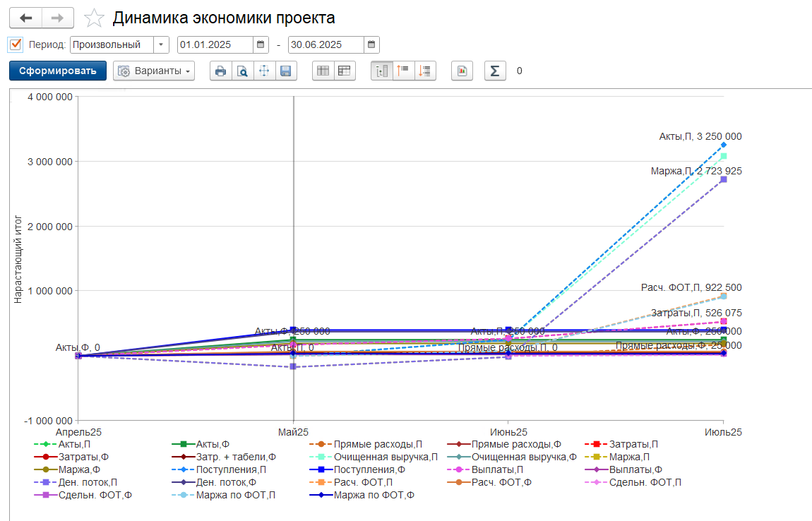Click the Ден. поток,Ф legend entry

[214, 482]
